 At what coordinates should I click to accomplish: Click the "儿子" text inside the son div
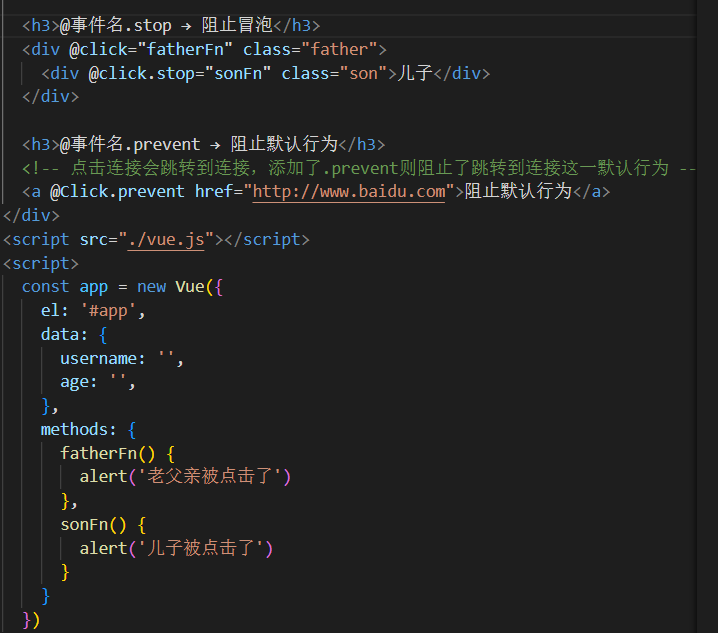tap(415, 74)
